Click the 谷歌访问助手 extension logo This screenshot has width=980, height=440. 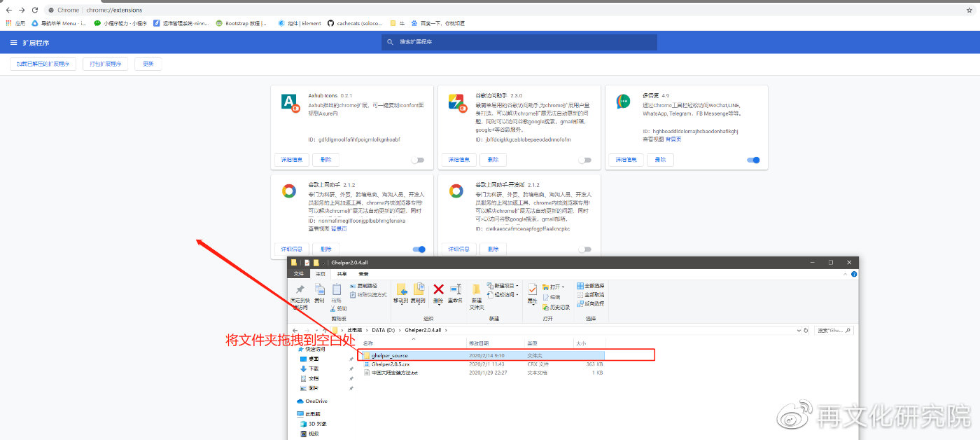pos(457,103)
